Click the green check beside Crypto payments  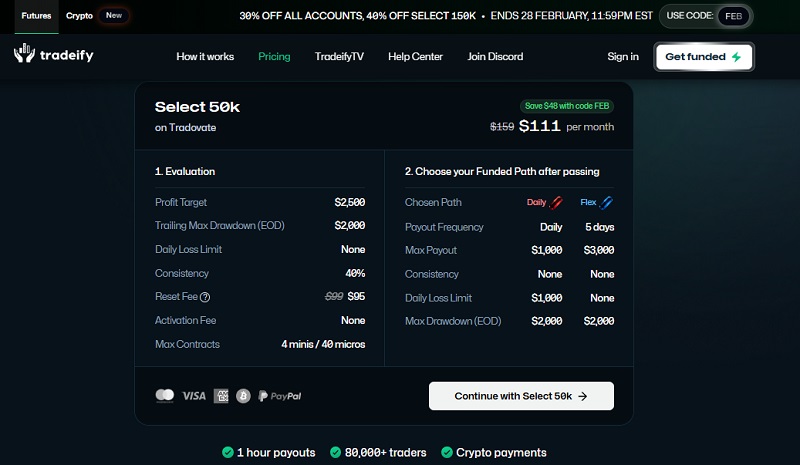click(446, 452)
